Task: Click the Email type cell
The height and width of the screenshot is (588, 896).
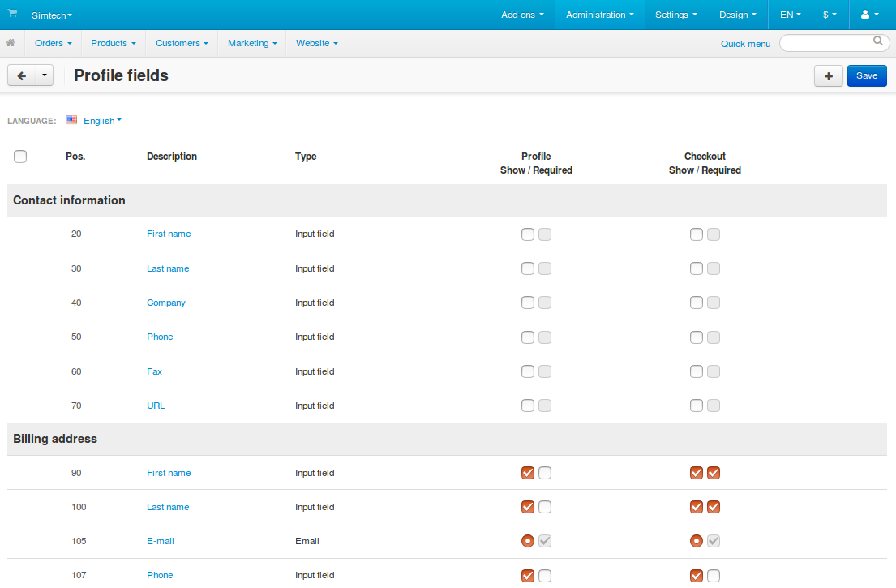Action: pyautogui.click(x=307, y=541)
